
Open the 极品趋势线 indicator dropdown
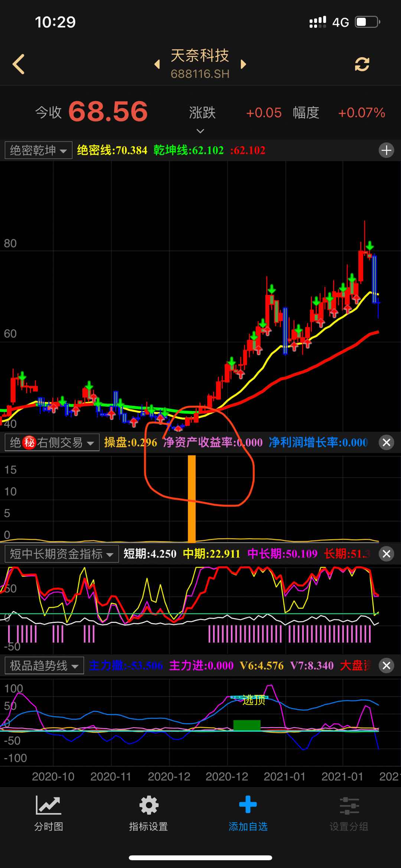pos(44,665)
